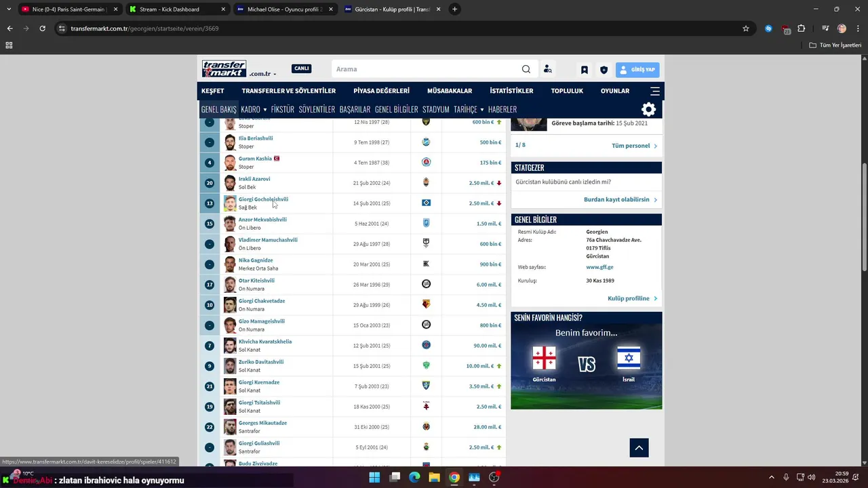Viewport: 868px width, 488px height.
Task: Switch to Genel Bilgiler tab
Action: pyautogui.click(x=396, y=109)
